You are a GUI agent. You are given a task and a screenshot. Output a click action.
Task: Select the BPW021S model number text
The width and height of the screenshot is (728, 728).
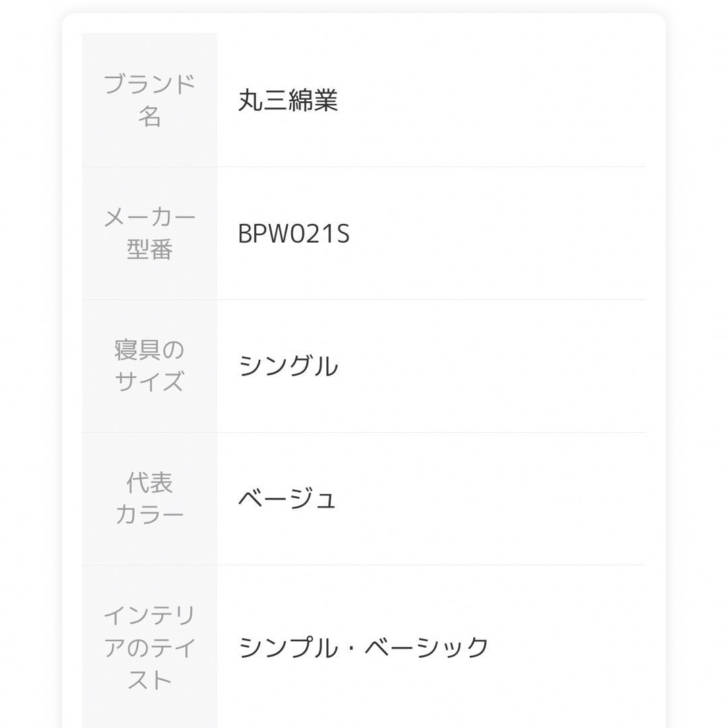coord(293,233)
